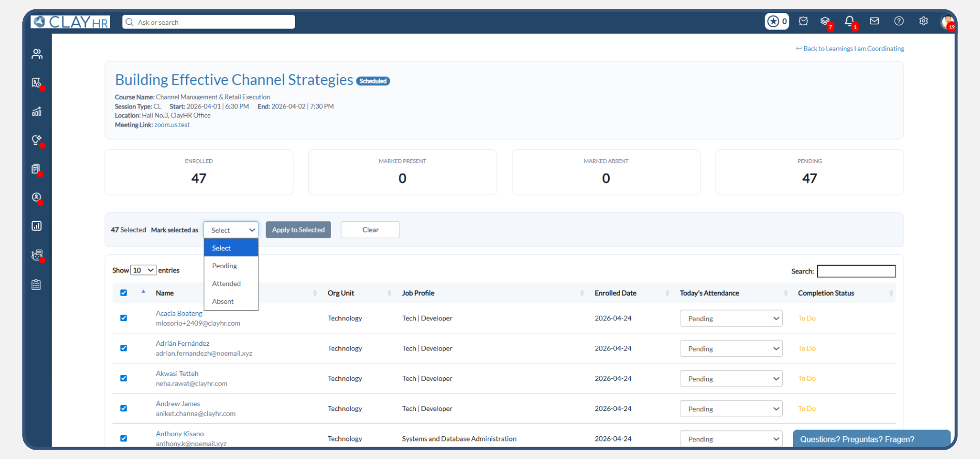Click the Clear button
Viewport: 980px width, 459px height.
pyautogui.click(x=370, y=230)
